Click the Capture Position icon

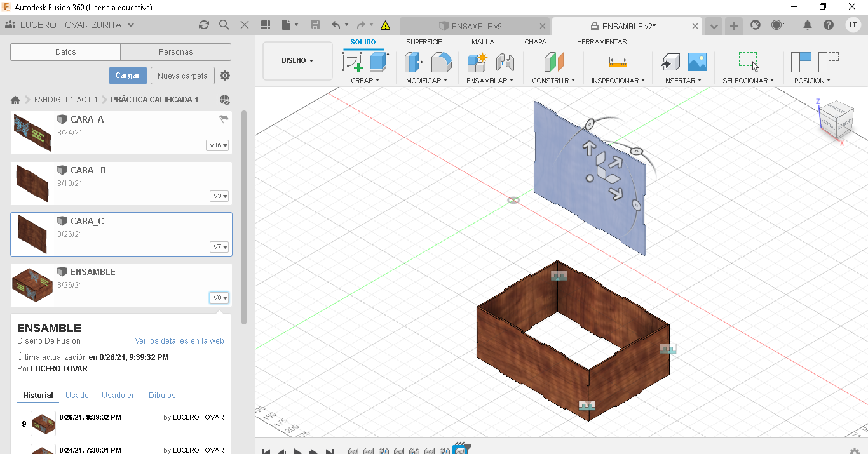(801, 62)
